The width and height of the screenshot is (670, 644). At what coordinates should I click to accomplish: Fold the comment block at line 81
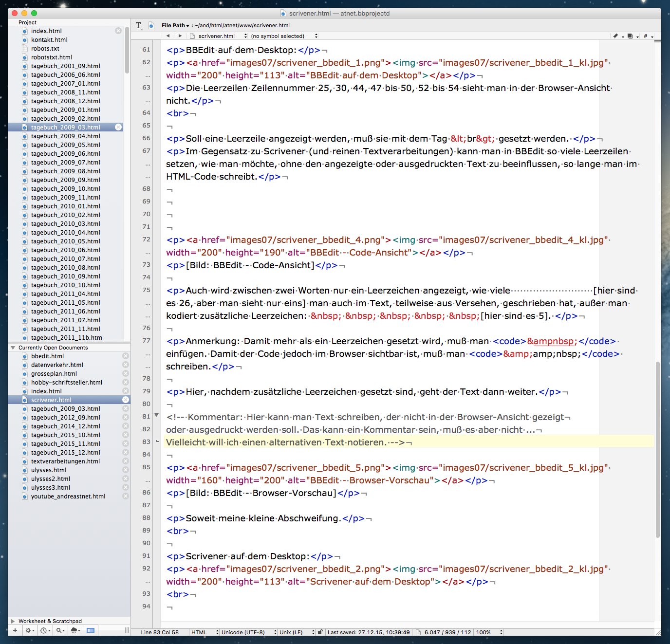tap(157, 415)
